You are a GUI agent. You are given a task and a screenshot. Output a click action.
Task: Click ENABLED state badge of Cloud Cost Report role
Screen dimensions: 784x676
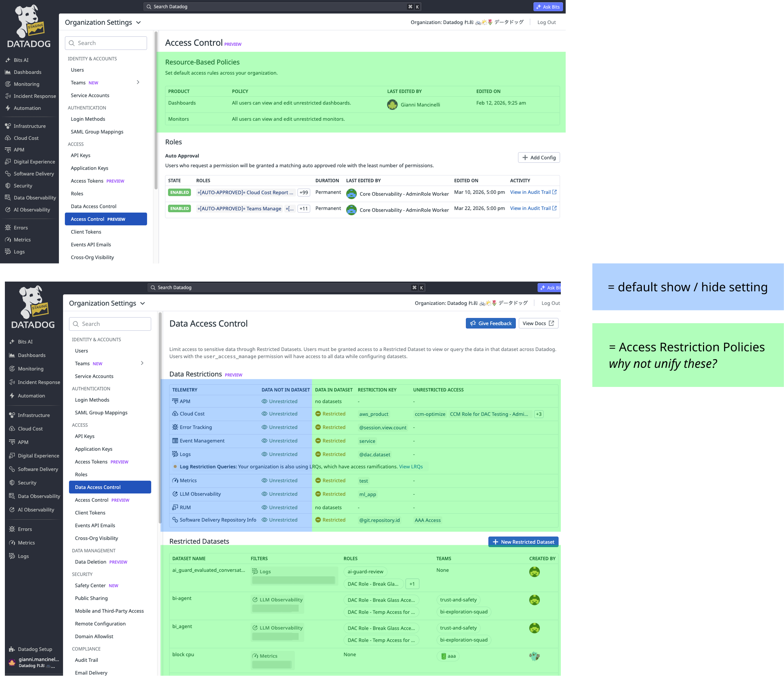(179, 193)
